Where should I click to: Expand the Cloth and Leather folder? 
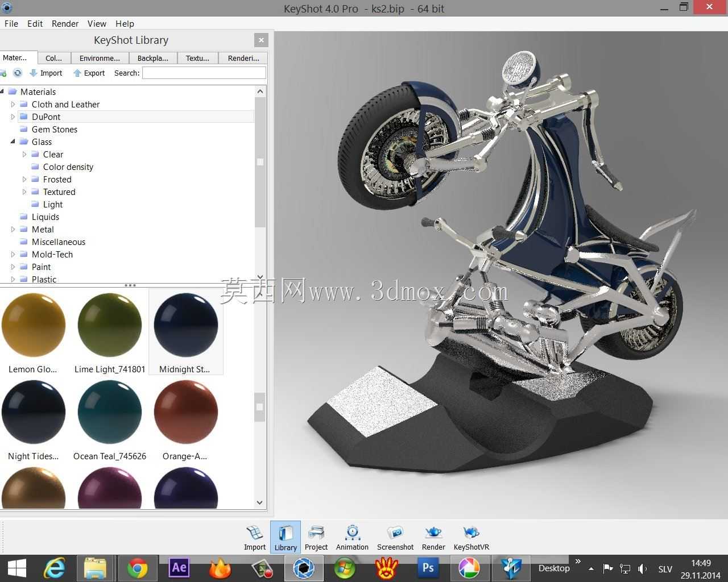pyautogui.click(x=13, y=104)
